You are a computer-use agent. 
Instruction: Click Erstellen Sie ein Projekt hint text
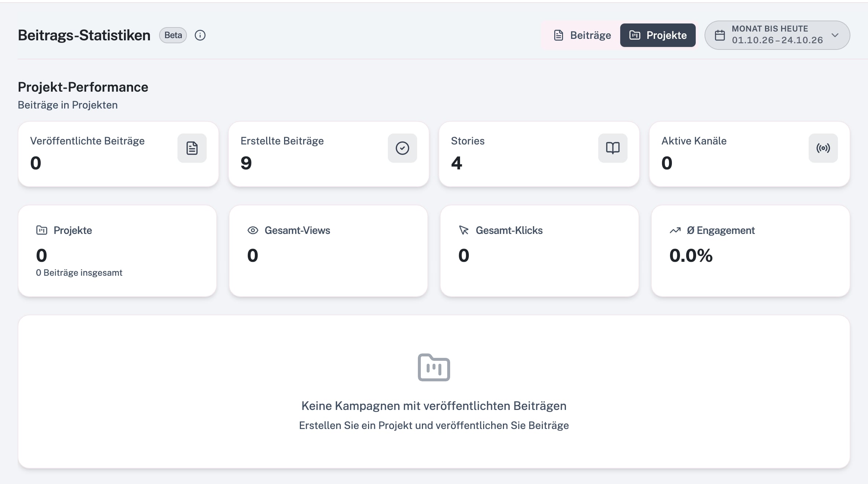[x=434, y=425]
